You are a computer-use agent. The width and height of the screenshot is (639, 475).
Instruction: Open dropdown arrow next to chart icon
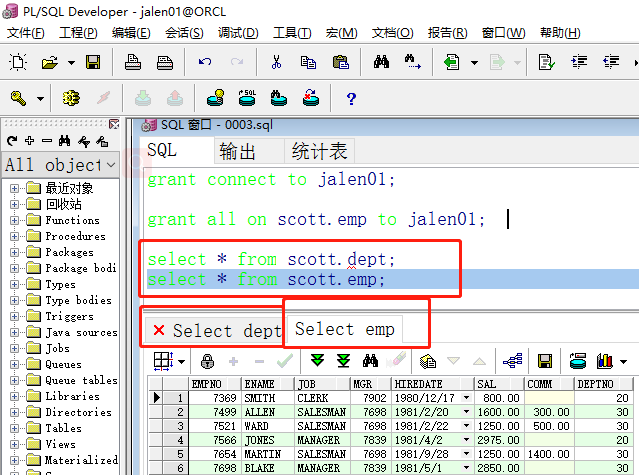tap(623, 362)
